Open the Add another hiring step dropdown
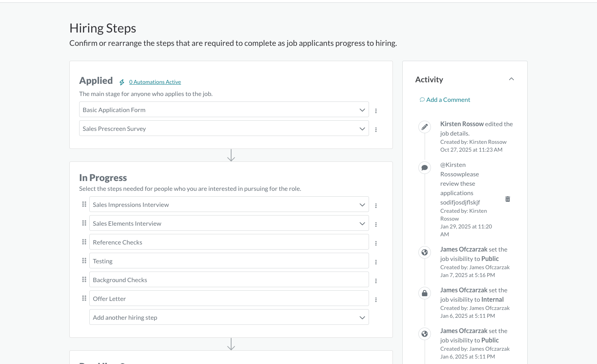The image size is (597, 364). coord(229,317)
